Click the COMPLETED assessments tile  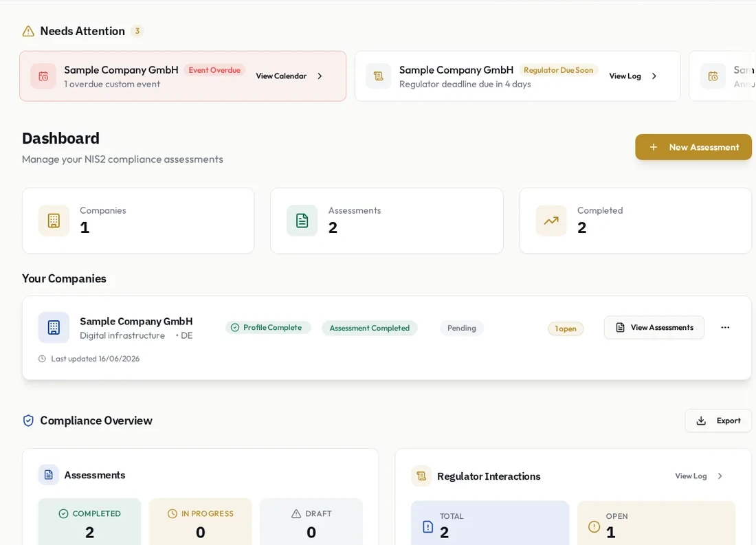[x=89, y=522]
